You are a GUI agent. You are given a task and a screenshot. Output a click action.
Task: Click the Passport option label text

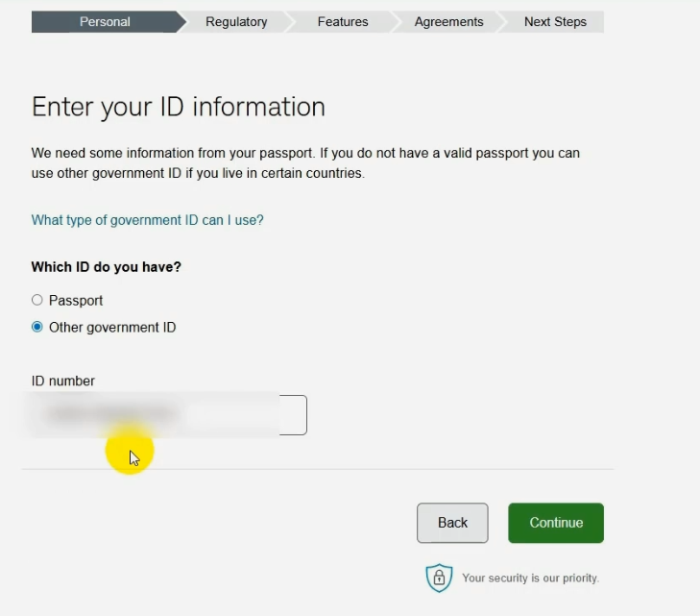[76, 300]
